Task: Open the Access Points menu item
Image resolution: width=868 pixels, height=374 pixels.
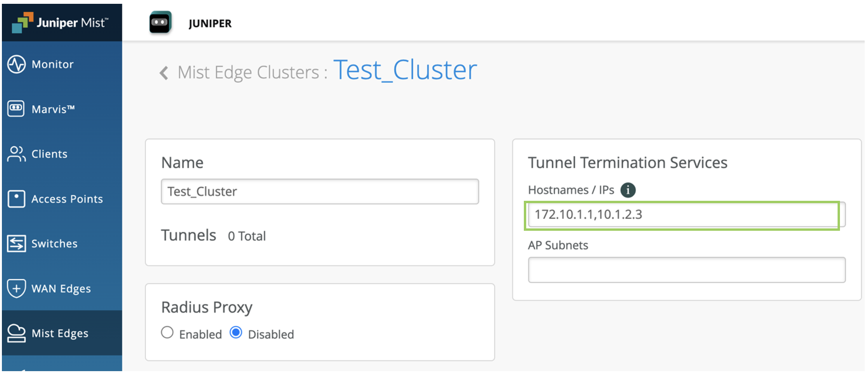Action: pyautogui.click(x=67, y=199)
